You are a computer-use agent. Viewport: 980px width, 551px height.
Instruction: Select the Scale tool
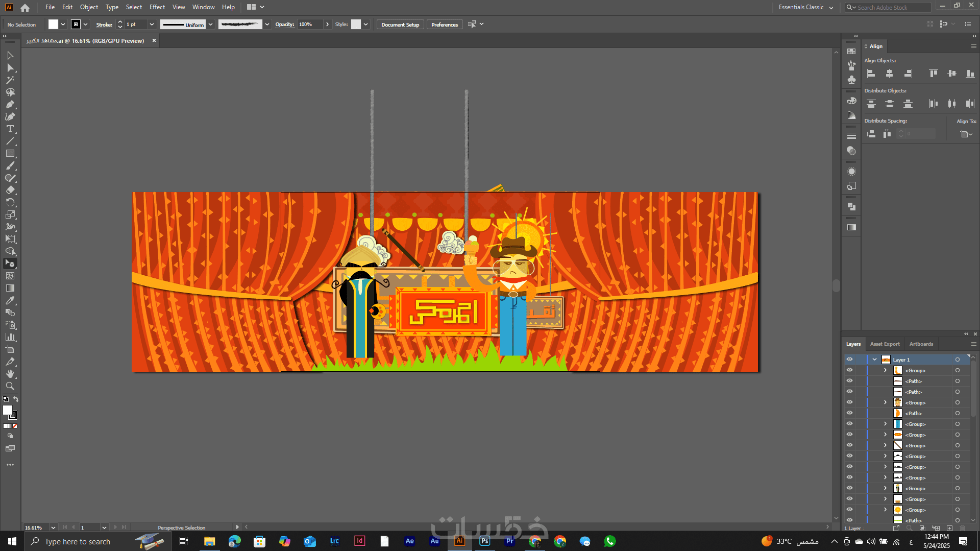point(10,214)
